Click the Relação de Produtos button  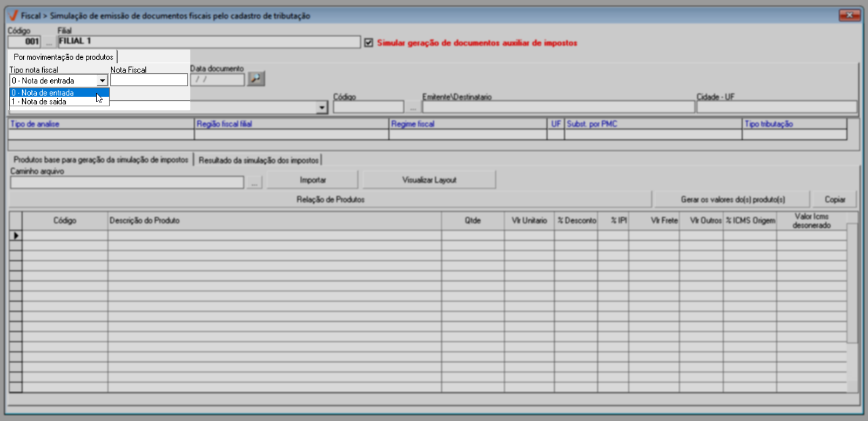(331, 199)
